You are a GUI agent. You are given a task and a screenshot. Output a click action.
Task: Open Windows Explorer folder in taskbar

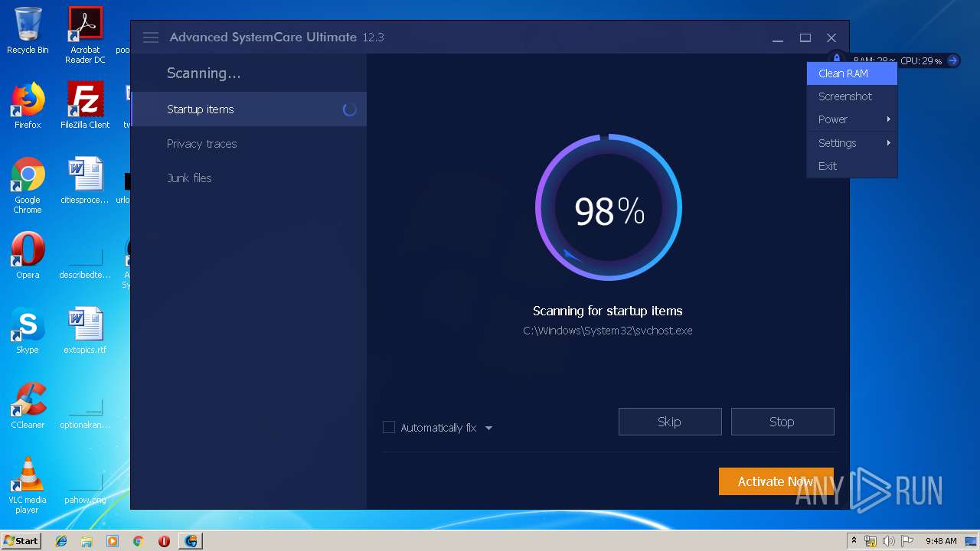tap(87, 541)
